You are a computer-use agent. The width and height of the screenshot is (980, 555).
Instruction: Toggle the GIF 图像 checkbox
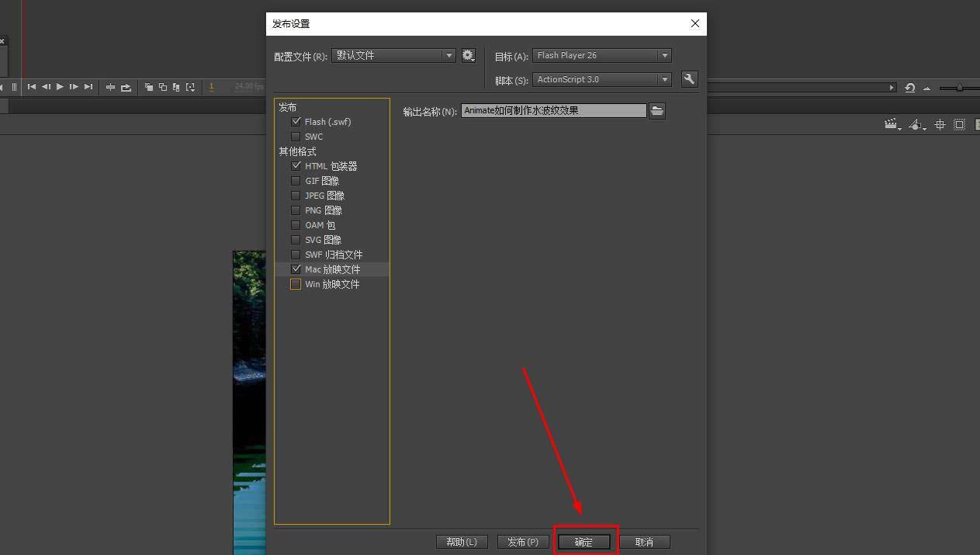click(296, 181)
